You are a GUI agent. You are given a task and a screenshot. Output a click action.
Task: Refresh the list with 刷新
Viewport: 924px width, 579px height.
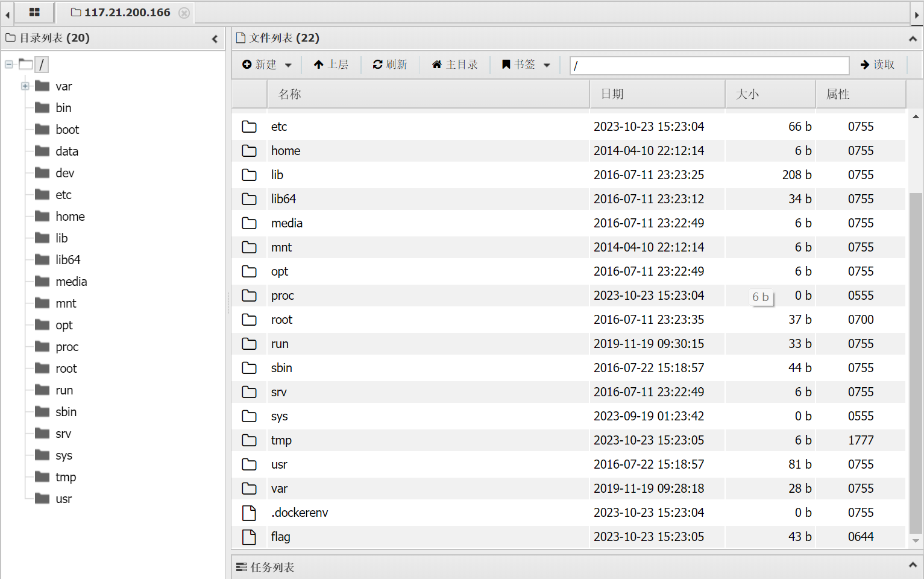click(390, 65)
